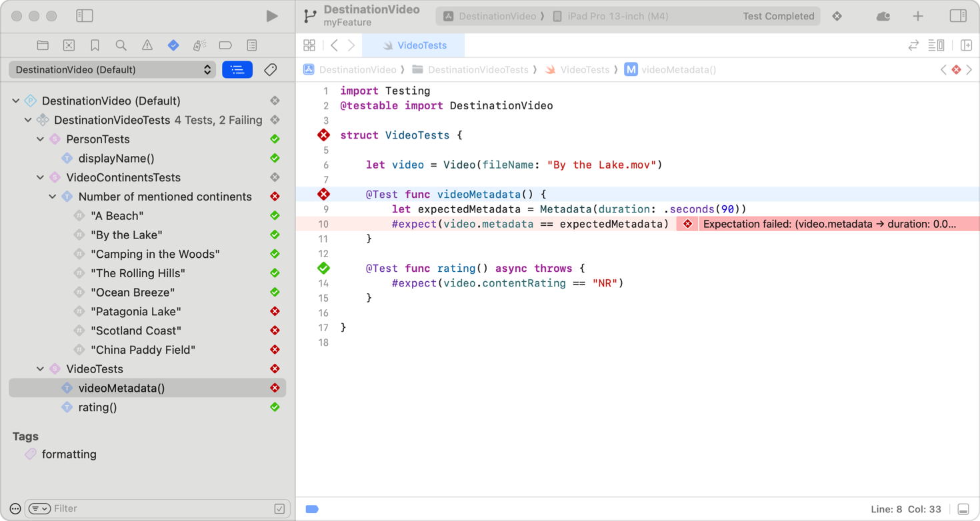Select the VideoTests editor tab
Viewport: 980px width, 521px height.
pos(414,45)
